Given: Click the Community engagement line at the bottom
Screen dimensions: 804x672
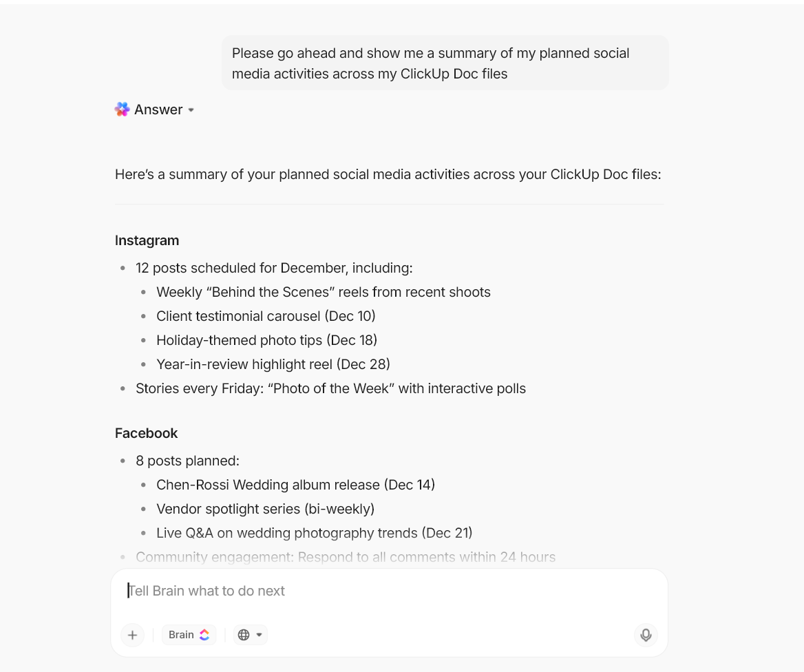Looking at the screenshot, I should 346,557.
